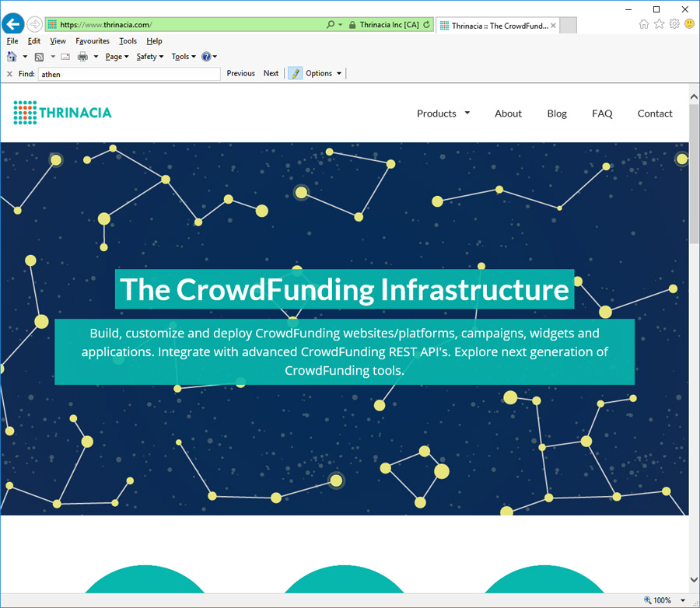Click the zoom magnifier in status bar
This screenshot has width=700, height=608.
pos(647,600)
